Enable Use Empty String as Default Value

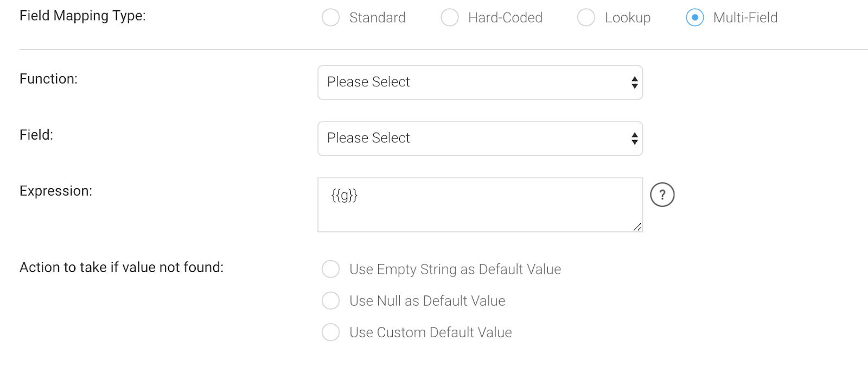pyautogui.click(x=330, y=269)
